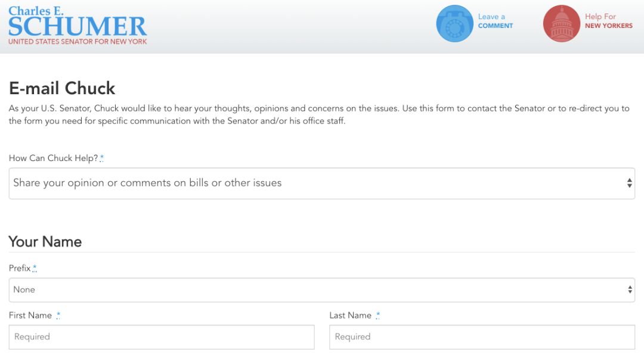Open the Prefix dropdown showing None
Image resolution: width=644 pixels, height=356 pixels.
pos(322,290)
